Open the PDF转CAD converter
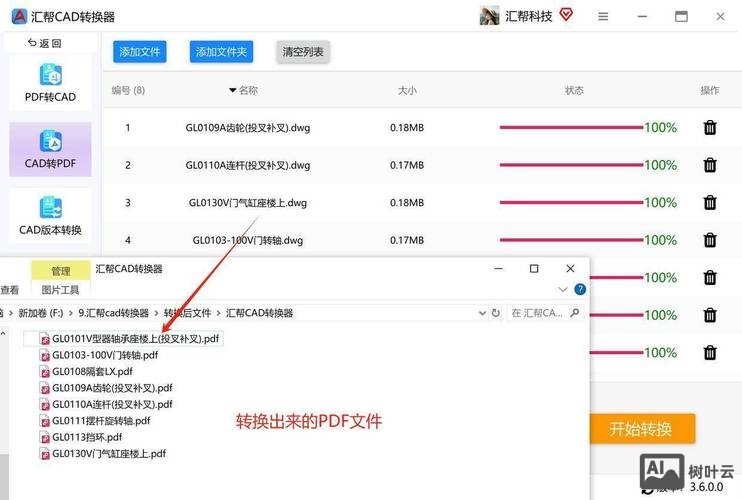This screenshot has height=500, width=742. (50, 83)
